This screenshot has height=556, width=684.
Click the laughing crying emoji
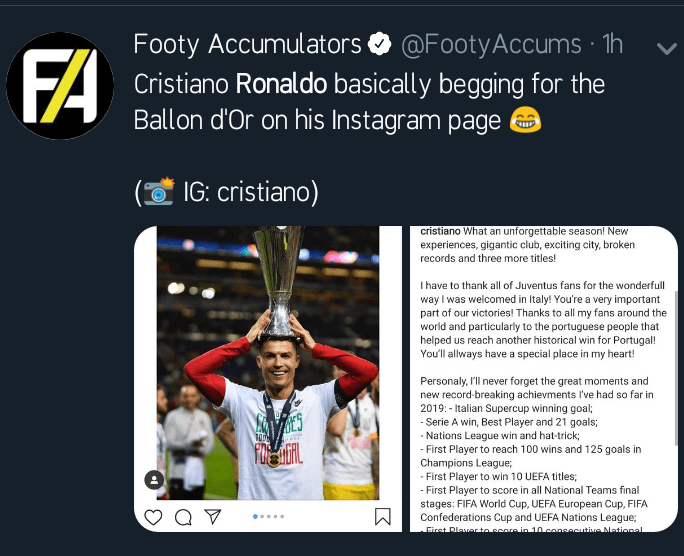click(525, 121)
